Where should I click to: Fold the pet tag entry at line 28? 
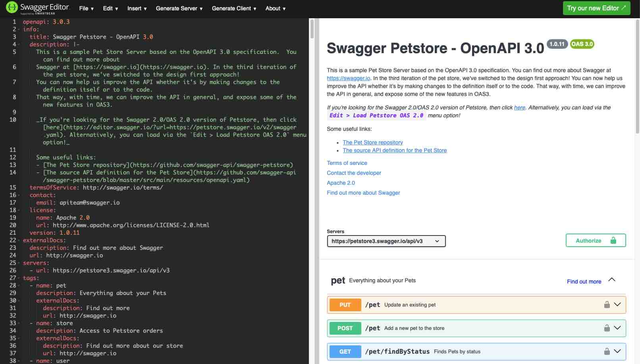coord(19,285)
